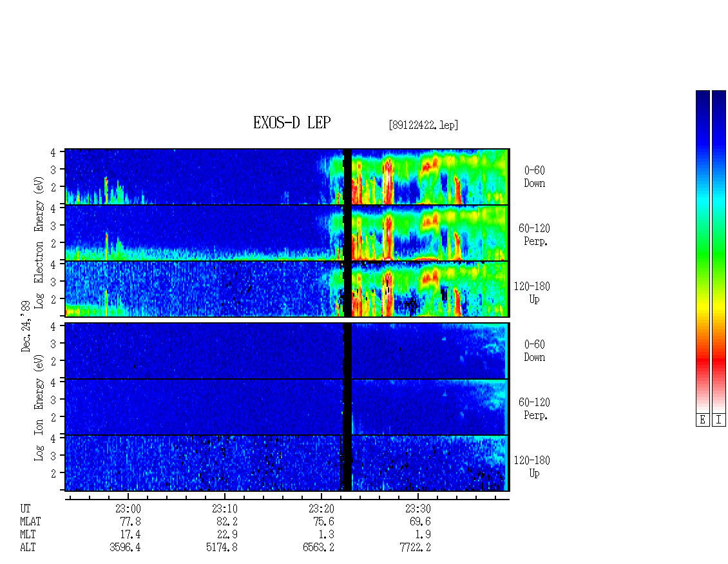Screen dimensions: 728x564
Task: Click the 'ALT' row label
Action: (28, 548)
